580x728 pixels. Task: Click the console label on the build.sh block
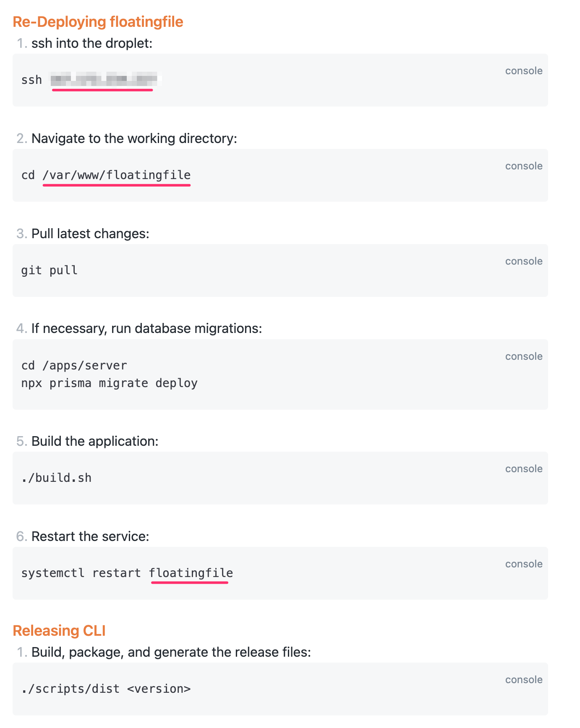pos(523,469)
